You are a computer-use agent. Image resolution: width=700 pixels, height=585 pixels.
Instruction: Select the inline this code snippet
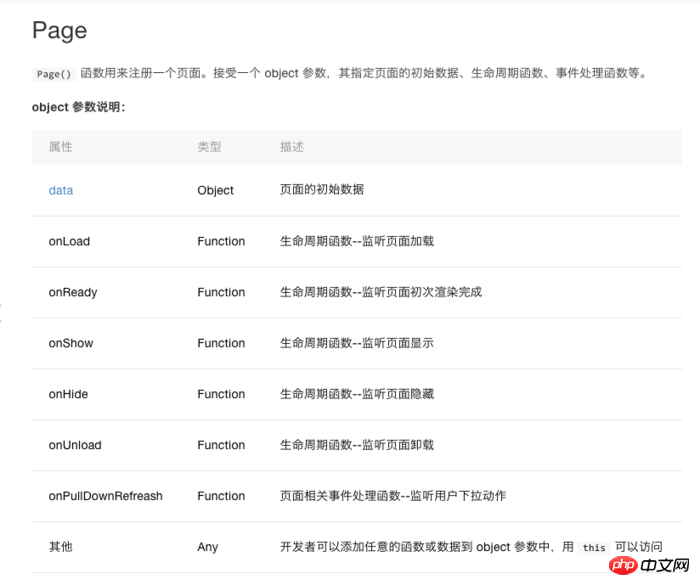(594, 548)
